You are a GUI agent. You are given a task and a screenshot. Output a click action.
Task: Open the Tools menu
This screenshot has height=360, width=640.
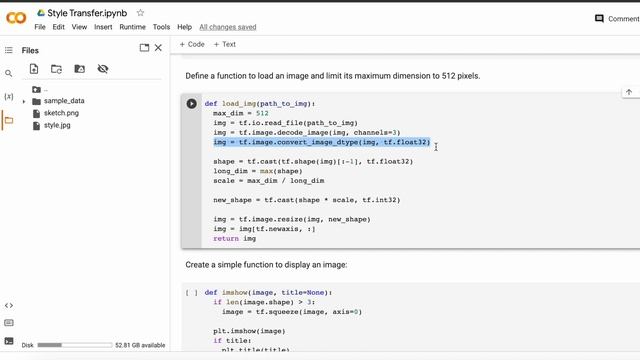click(161, 27)
